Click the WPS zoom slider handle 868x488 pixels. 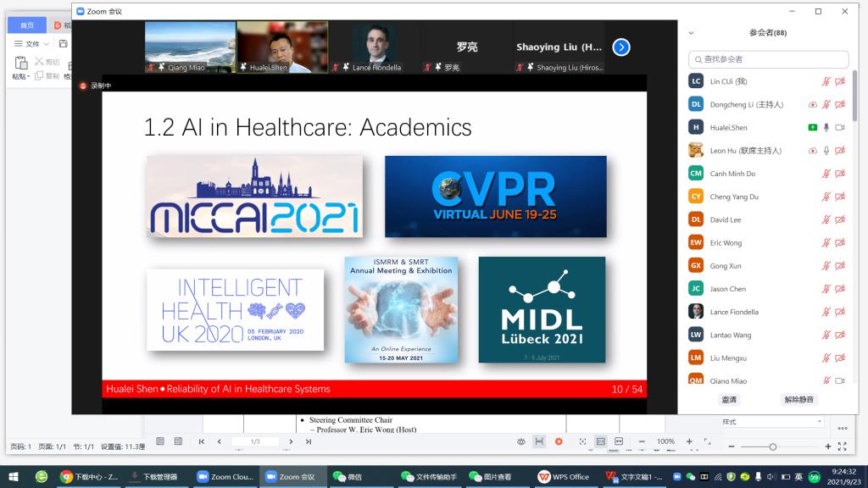[773, 446]
